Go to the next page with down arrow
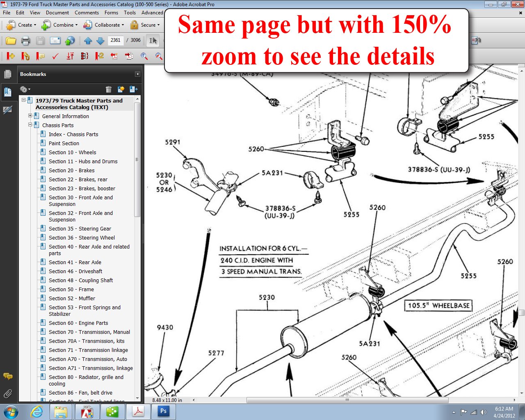Viewport: 525px width, 420px height. [x=100, y=41]
